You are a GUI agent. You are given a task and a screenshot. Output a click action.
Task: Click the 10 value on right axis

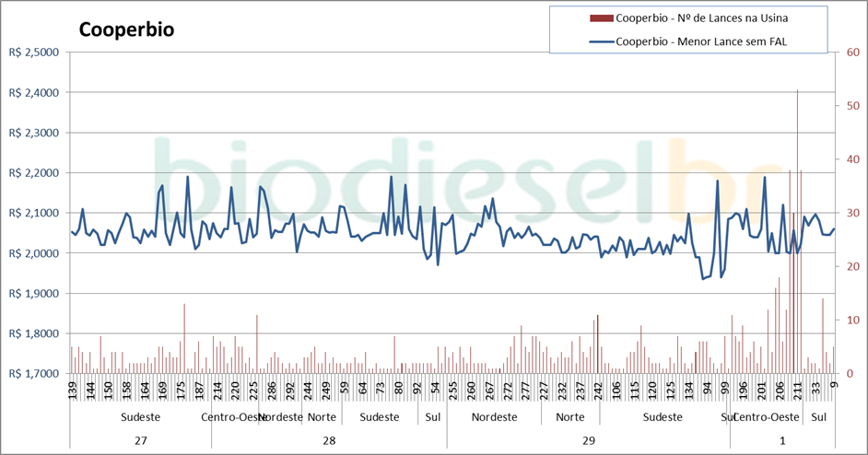coord(851,321)
